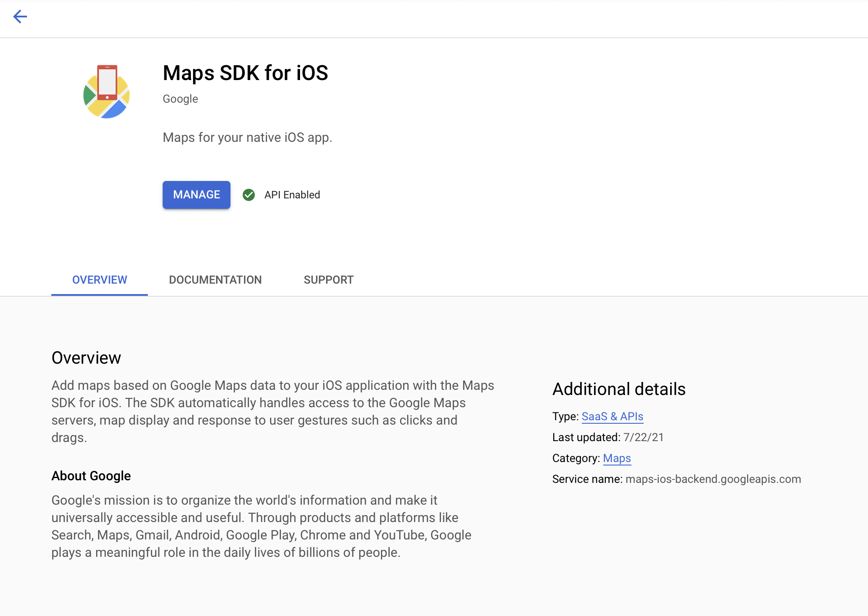Select the Maps SDK for iOS title
Viewport: 868px width, 616px height.
(x=245, y=73)
